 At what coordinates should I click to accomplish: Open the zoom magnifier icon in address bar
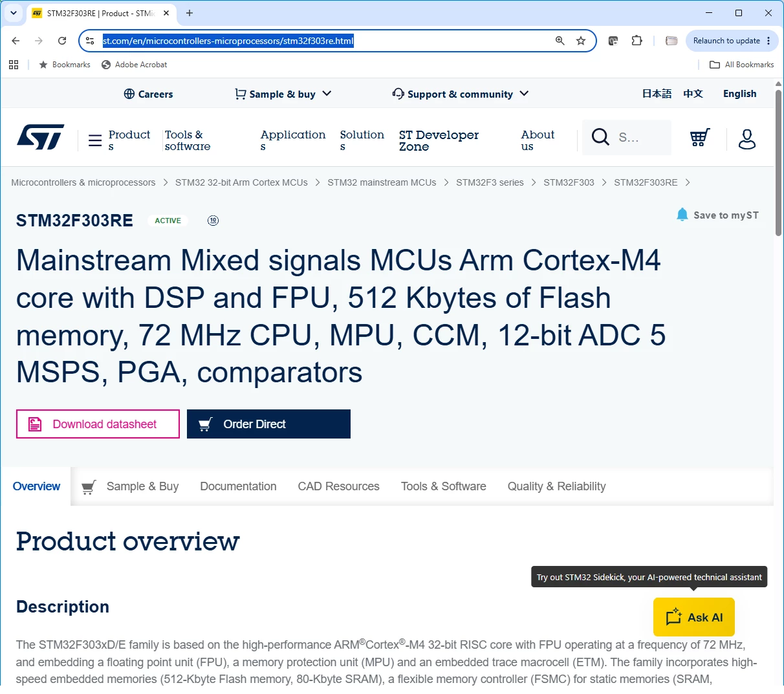[560, 41]
